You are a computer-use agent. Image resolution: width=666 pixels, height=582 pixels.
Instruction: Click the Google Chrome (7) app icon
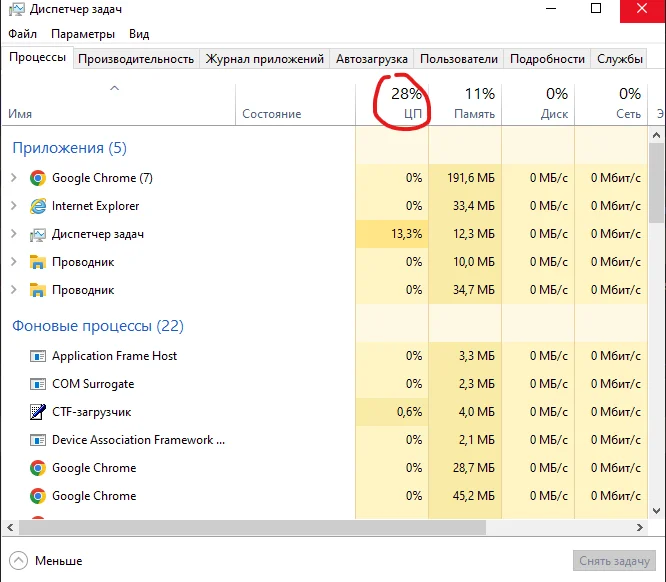click(38, 178)
